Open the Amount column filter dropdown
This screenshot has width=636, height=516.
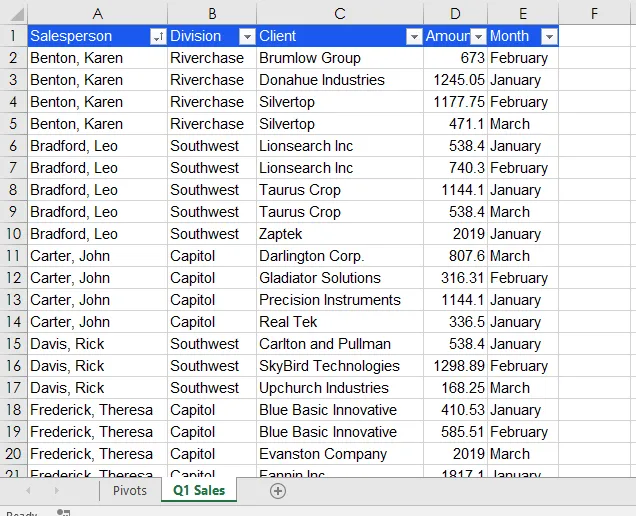[x=479, y=37]
